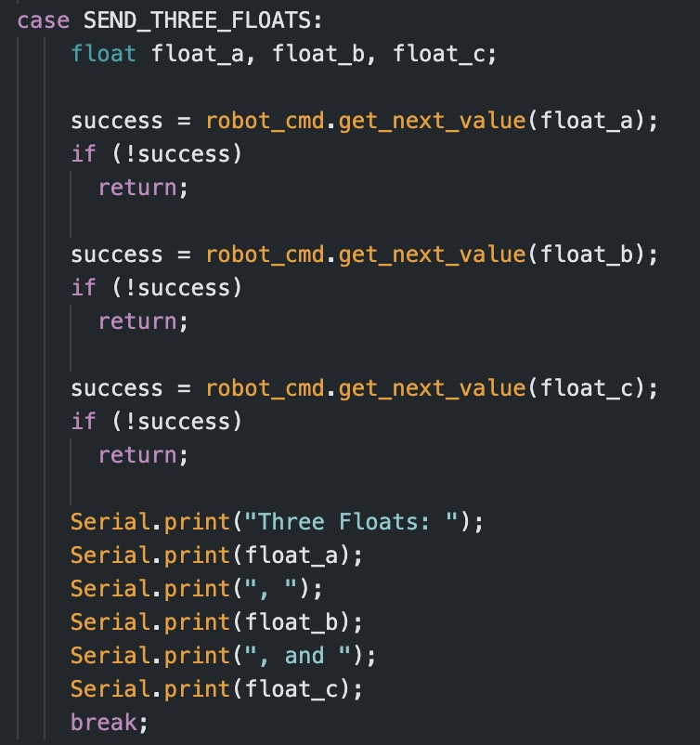Click the ", and " string literal
This screenshot has height=745, width=700.
tap(297, 656)
